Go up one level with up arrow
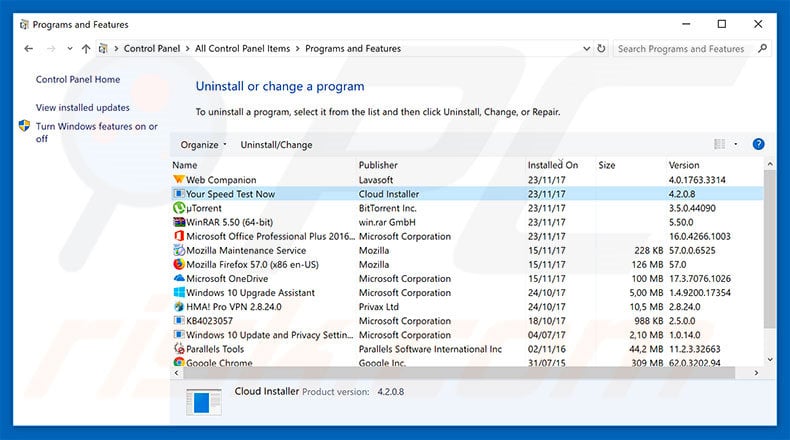This screenshot has height=440, width=790. pos(86,48)
